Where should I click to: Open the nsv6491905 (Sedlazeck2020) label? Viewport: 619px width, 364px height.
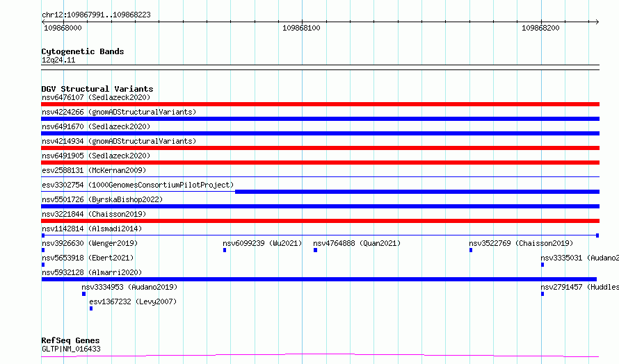96,156
